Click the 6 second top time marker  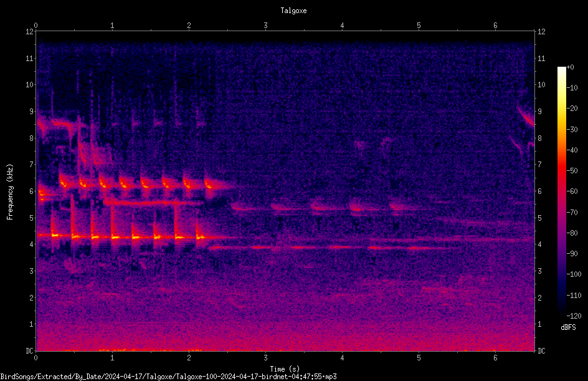pos(495,26)
